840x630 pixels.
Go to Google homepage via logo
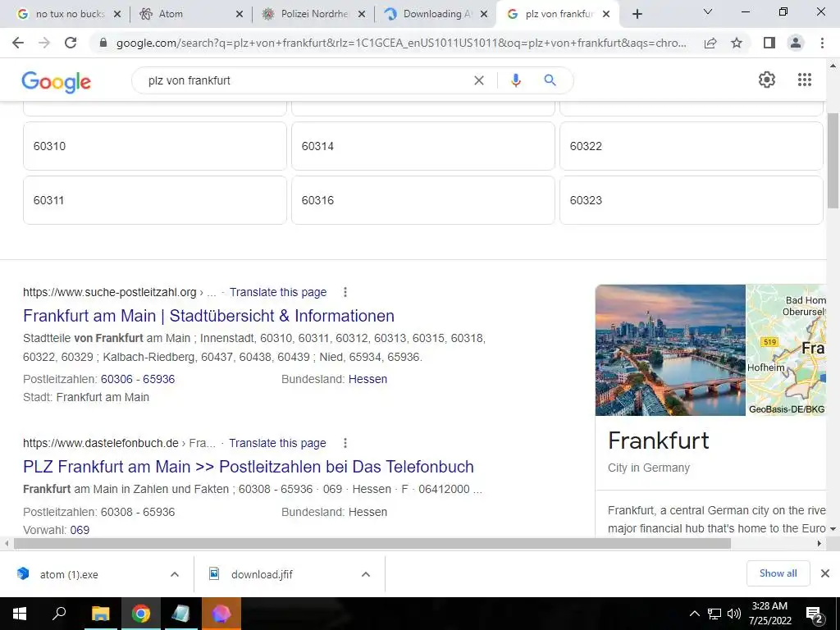[57, 81]
